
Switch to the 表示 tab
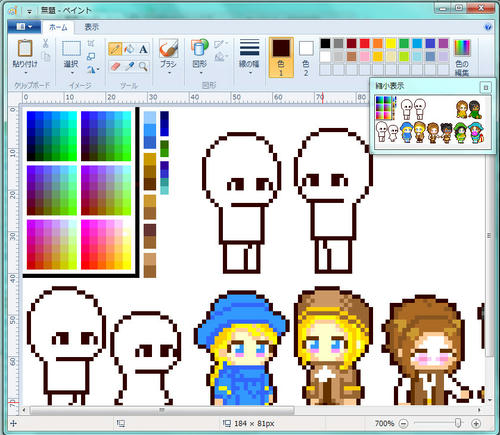(91, 27)
